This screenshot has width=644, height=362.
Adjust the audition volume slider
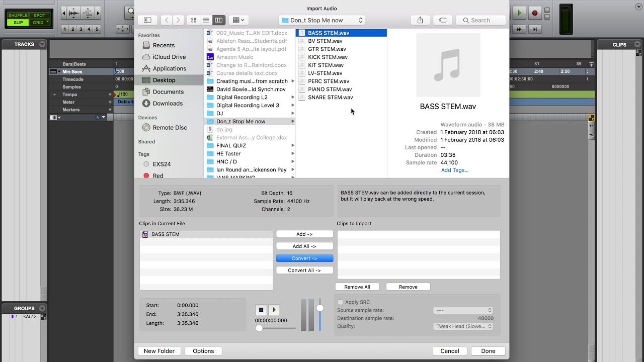[319, 308]
